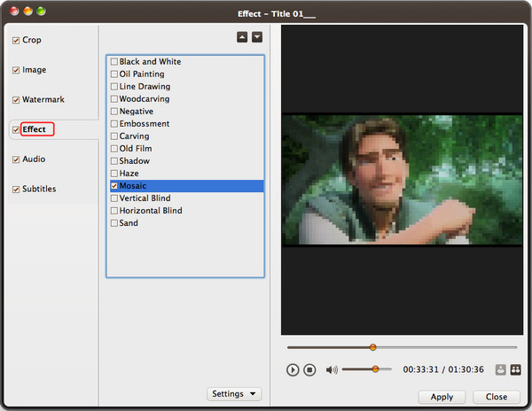Select the Negative list row
532x411 pixels.
pos(186,112)
